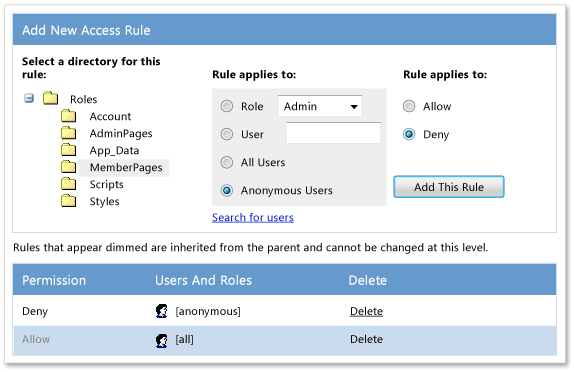Select the Styles directory
The width and height of the screenshot is (574, 372).
coord(104,201)
